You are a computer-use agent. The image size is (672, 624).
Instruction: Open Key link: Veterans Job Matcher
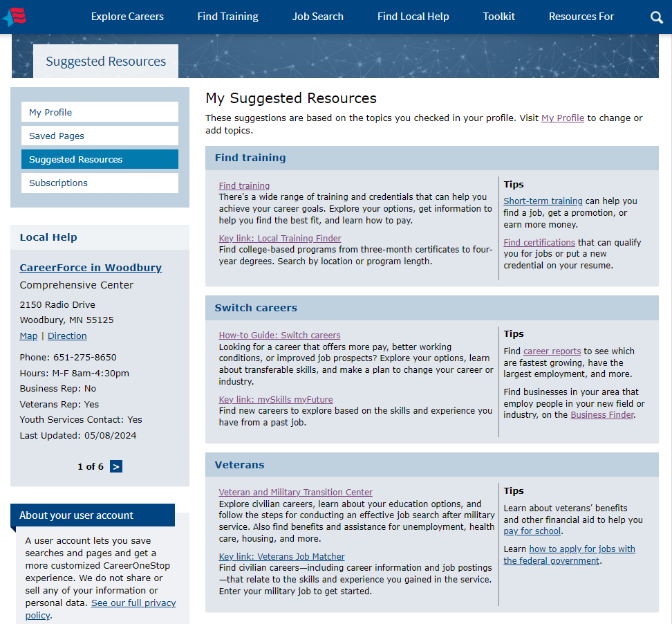pyautogui.click(x=281, y=557)
